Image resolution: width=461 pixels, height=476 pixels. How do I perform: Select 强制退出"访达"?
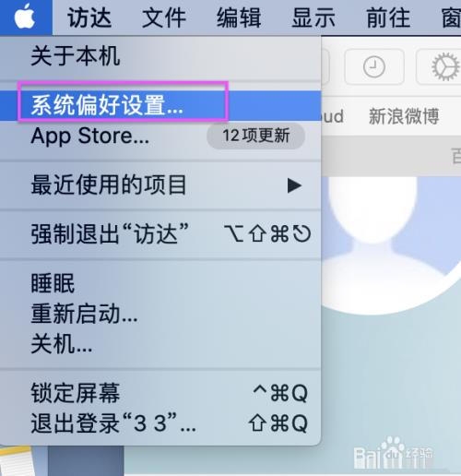[x=160, y=234]
